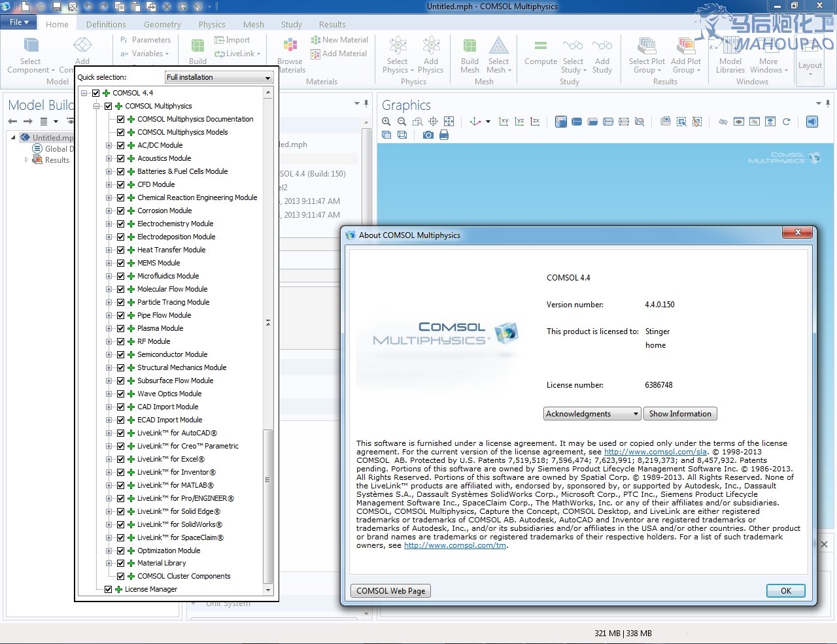Image resolution: width=837 pixels, height=644 pixels.
Task: Uncheck the AC/DC Module checkbox
Action: (121, 145)
